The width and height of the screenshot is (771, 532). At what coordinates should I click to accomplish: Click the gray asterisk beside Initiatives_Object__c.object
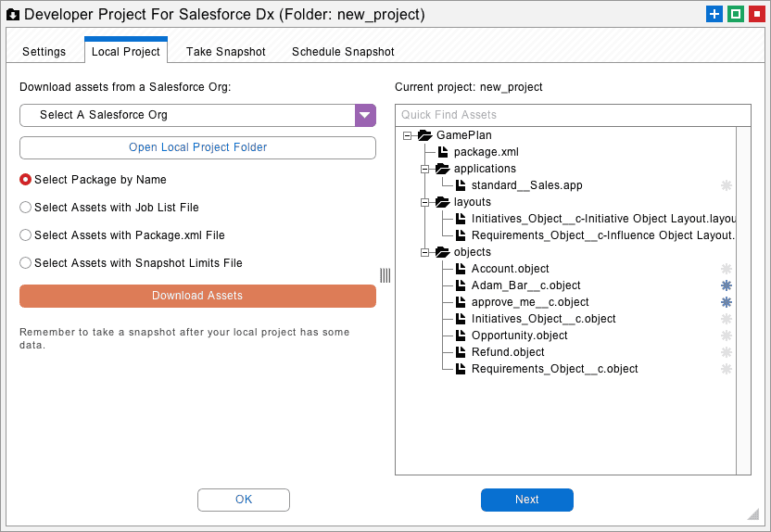727,319
